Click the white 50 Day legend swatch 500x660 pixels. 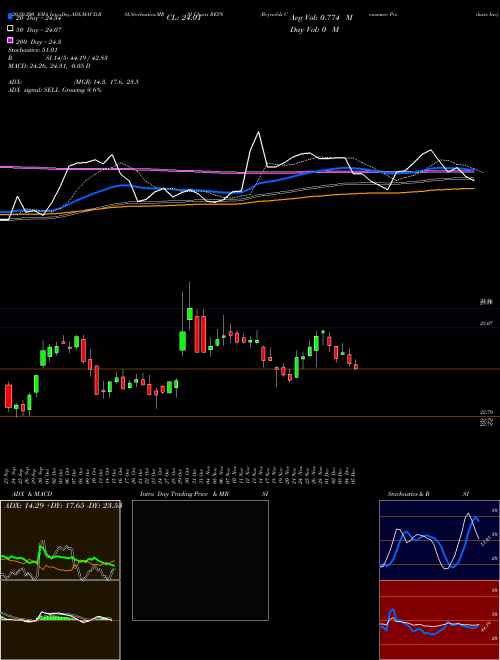click(10, 29)
